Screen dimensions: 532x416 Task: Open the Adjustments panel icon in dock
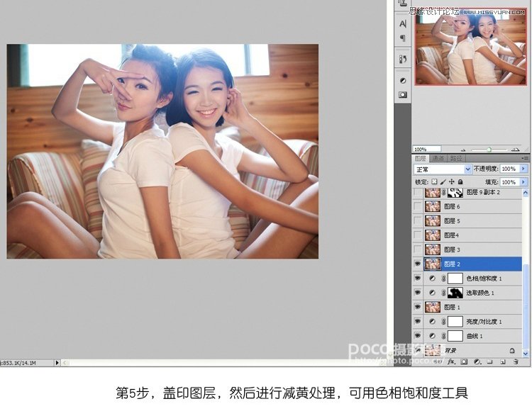tap(403, 80)
